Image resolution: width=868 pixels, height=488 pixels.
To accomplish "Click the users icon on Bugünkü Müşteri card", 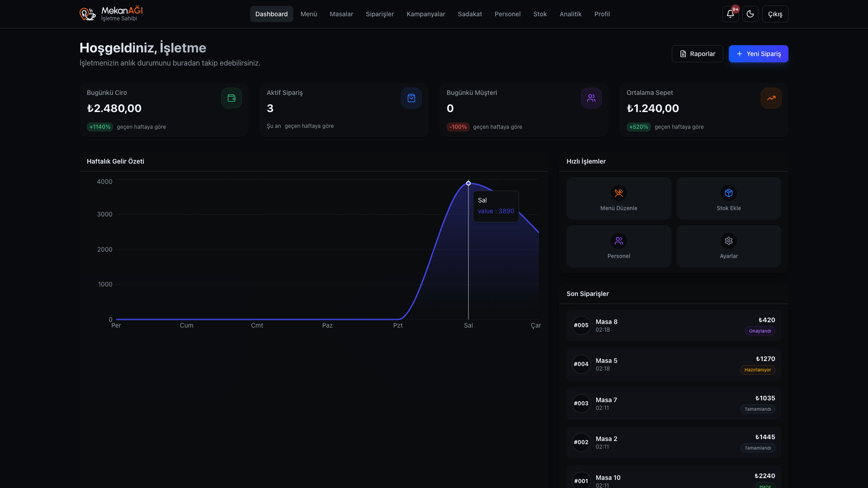I will (591, 98).
